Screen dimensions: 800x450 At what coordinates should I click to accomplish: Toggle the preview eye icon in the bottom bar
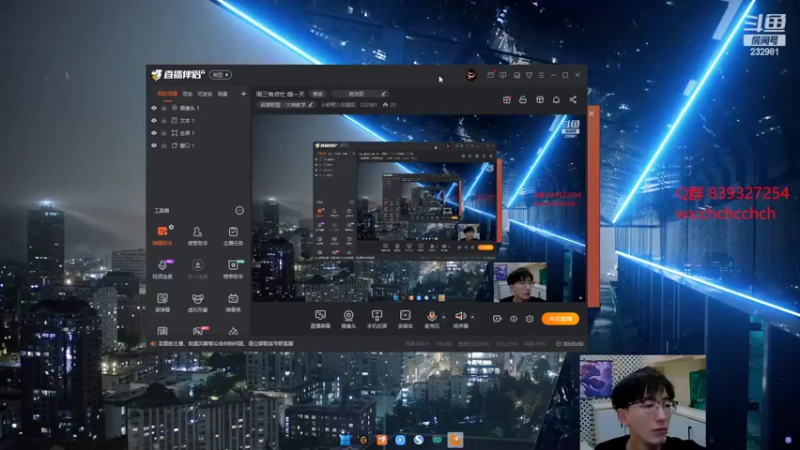pyautogui.click(x=514, y=319)
